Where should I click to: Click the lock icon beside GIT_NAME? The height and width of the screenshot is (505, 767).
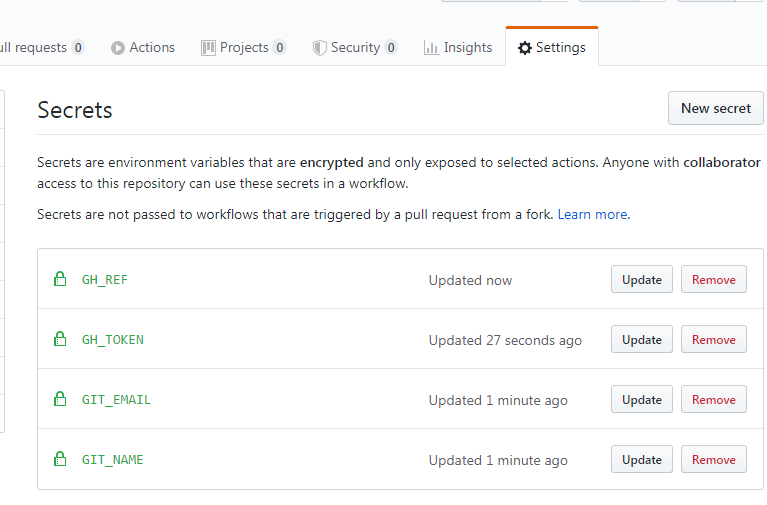point(60,459)
